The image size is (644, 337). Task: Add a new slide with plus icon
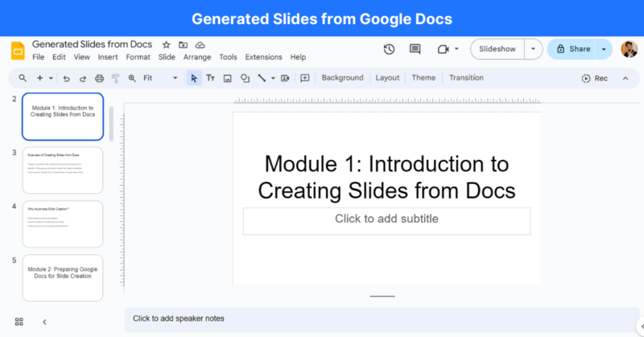39,78
